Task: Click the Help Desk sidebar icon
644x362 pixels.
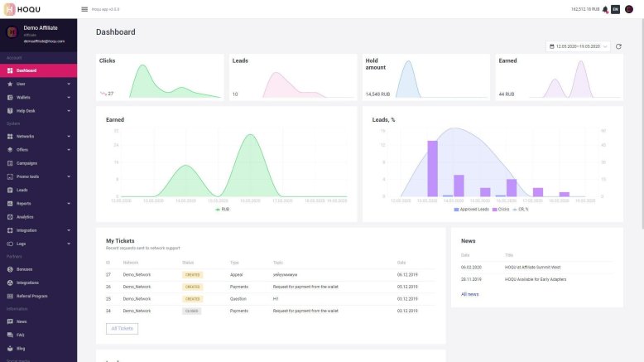Action: tap(10, 111)
